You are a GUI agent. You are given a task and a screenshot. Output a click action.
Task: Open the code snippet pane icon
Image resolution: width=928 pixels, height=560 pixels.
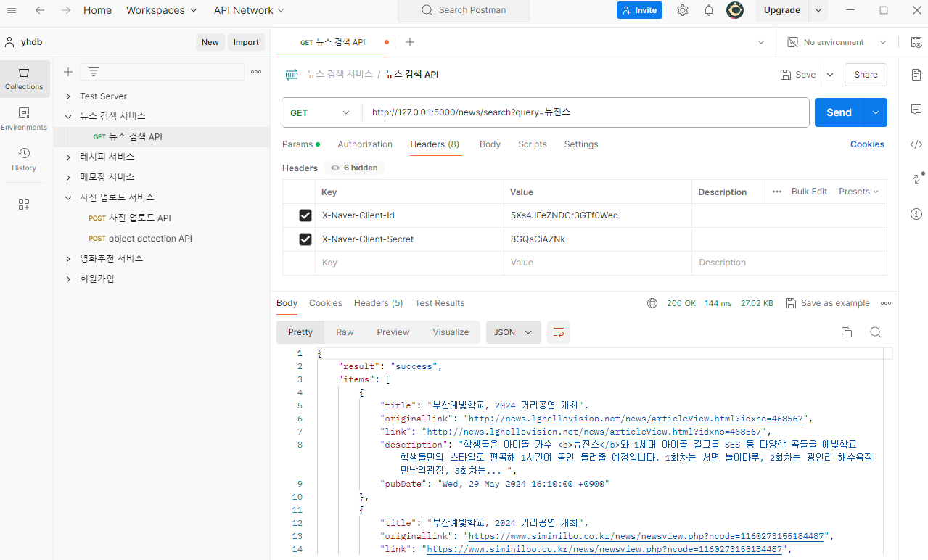[x=916, y=144]
